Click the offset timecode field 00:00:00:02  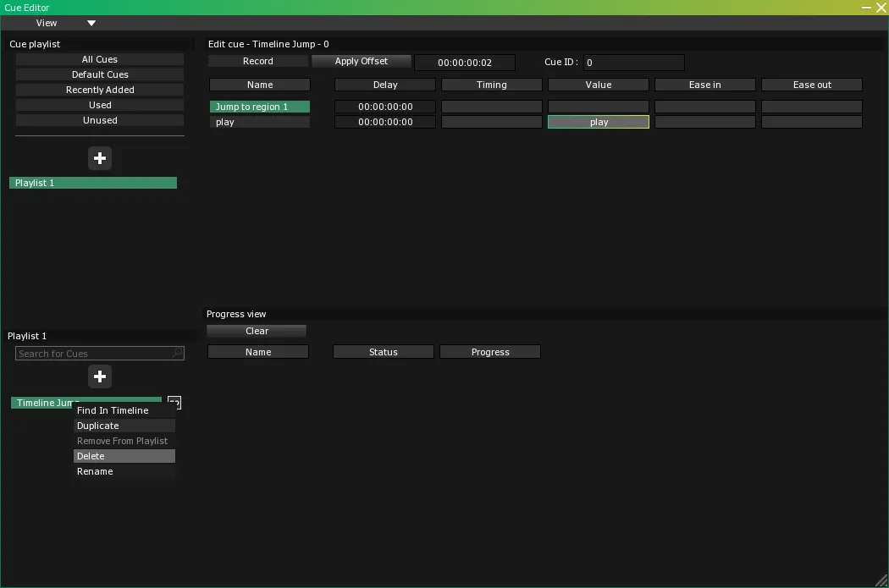tap(465, 63)
